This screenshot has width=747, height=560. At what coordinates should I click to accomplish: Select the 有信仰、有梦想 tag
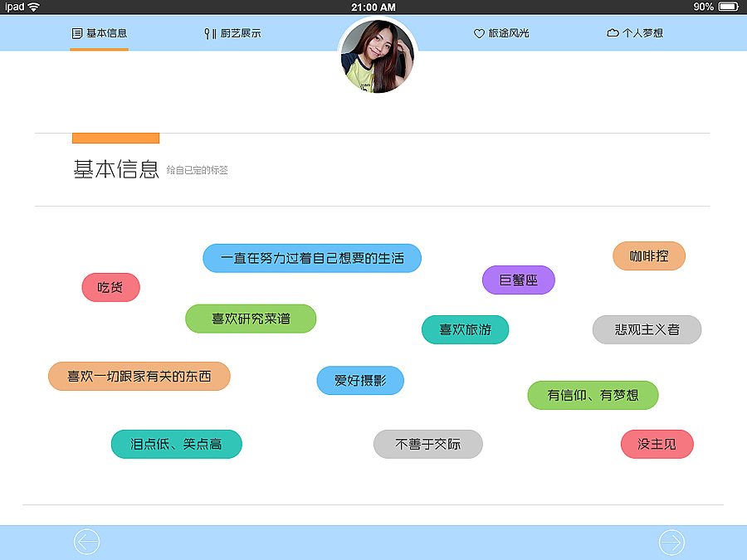coord(593,395)
